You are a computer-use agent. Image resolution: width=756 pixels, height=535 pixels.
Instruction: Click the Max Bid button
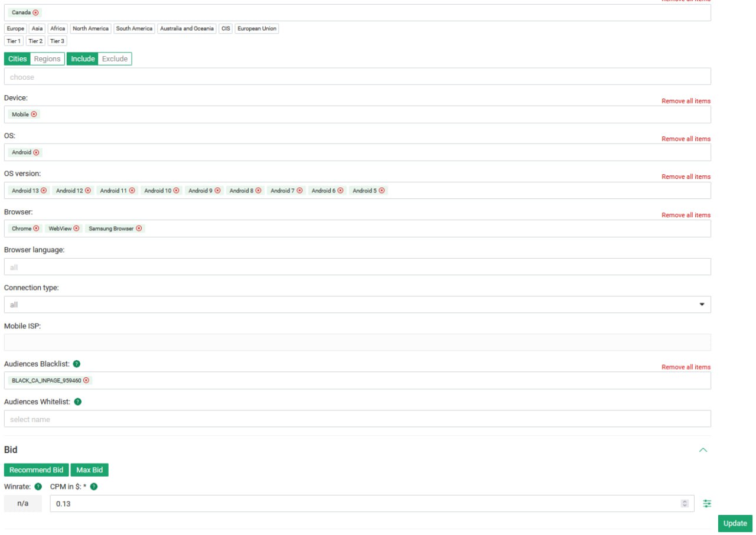(x=89, y=470)
